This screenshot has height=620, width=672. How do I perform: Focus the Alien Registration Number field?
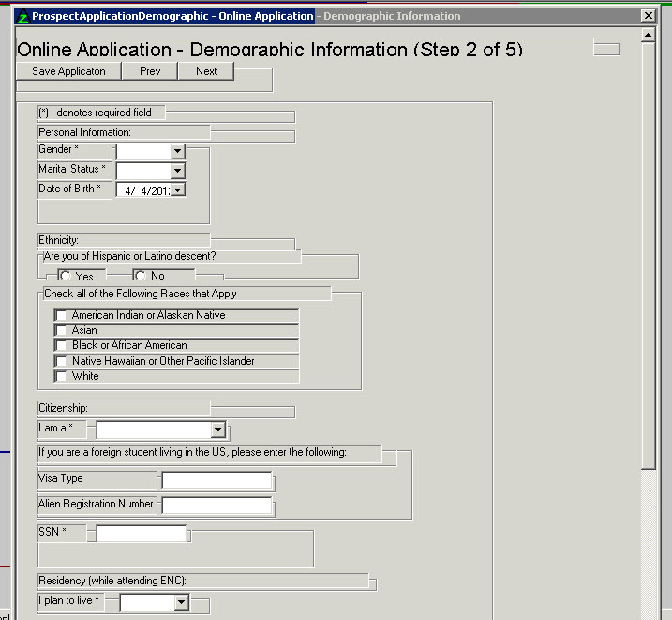coord(217,506)
